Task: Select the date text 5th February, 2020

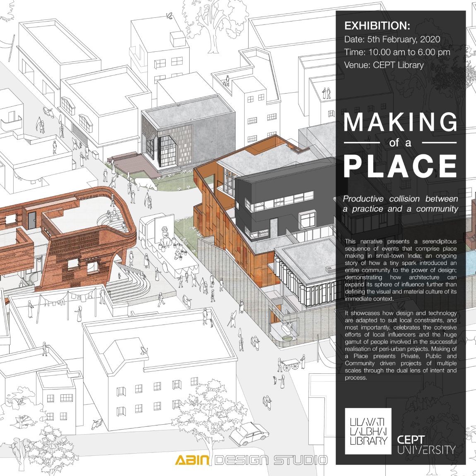Action: 392,39
